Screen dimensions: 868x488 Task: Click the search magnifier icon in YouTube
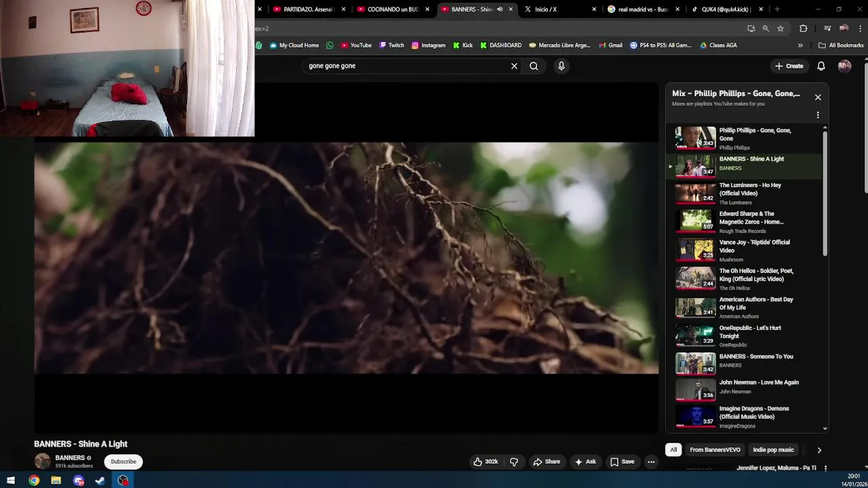(x=534, y=66)
